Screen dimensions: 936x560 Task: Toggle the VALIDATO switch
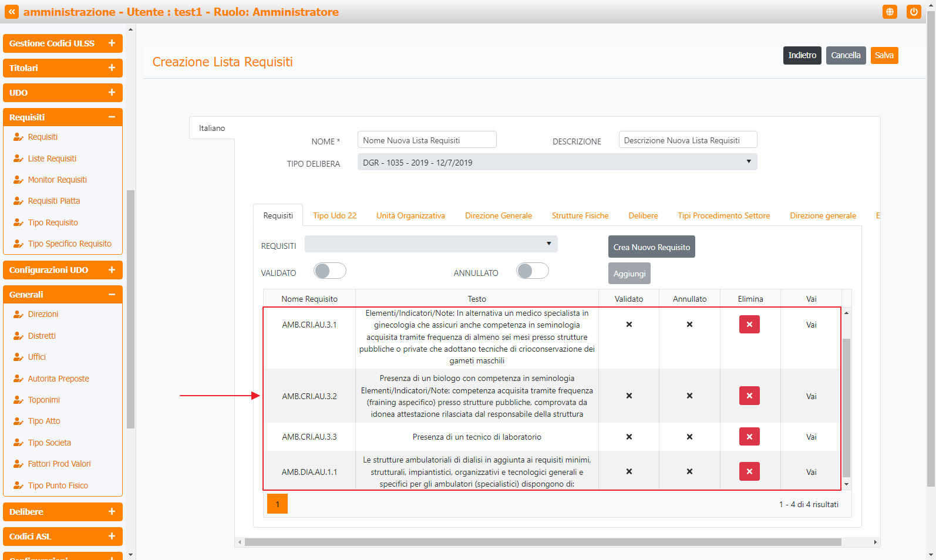[x=330, y=271]
